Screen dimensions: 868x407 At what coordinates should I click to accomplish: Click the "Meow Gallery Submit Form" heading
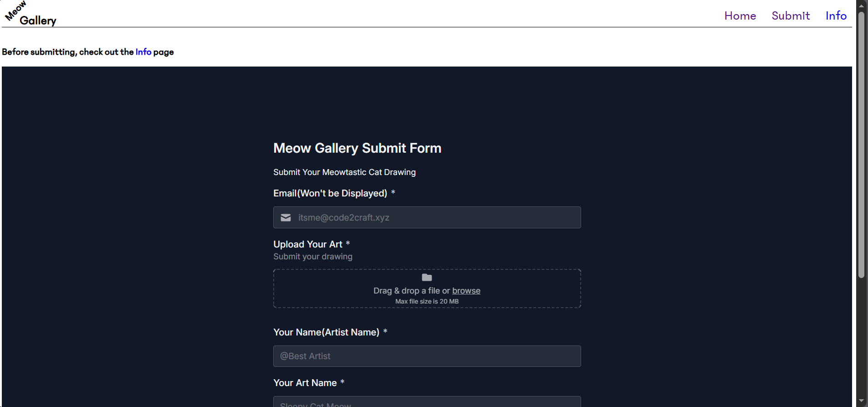click(x=357, y=148)
